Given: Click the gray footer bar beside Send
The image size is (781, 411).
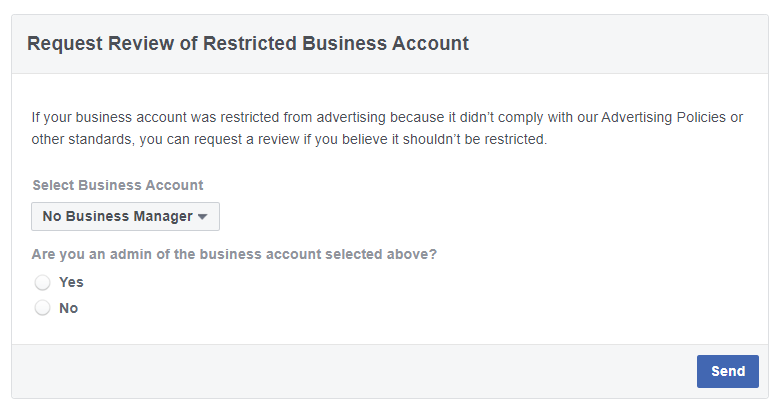Looking at the screenshot, I should [349, 371].
